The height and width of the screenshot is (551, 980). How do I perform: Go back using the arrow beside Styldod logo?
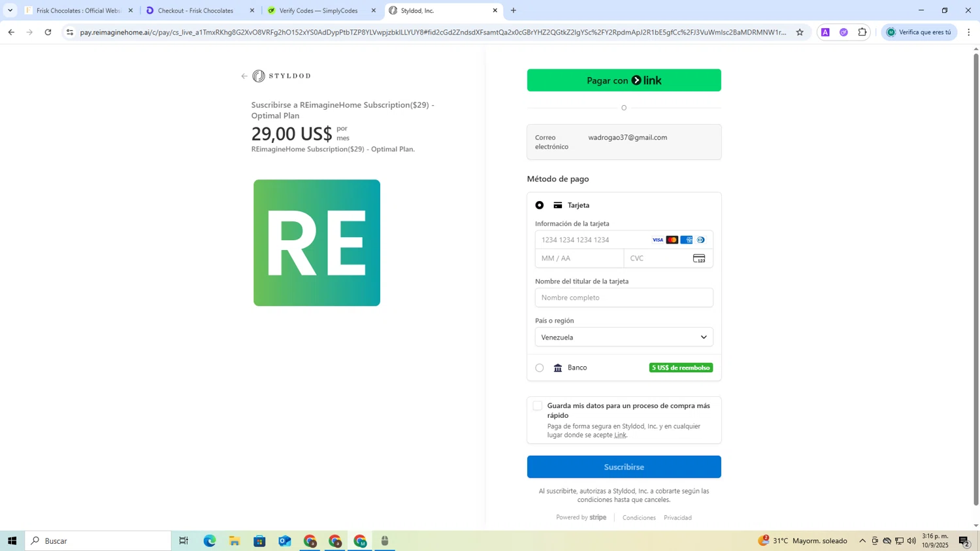click(244, 76)
